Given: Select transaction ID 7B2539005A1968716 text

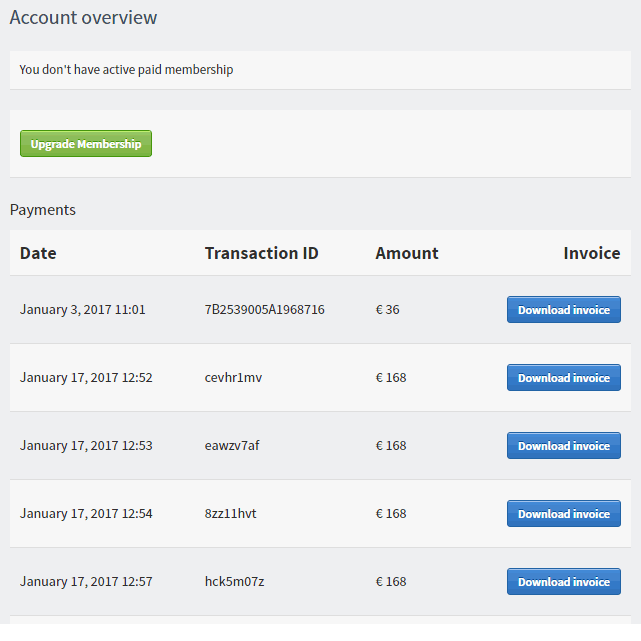Looking at the screenshot, I should (264, 309).
